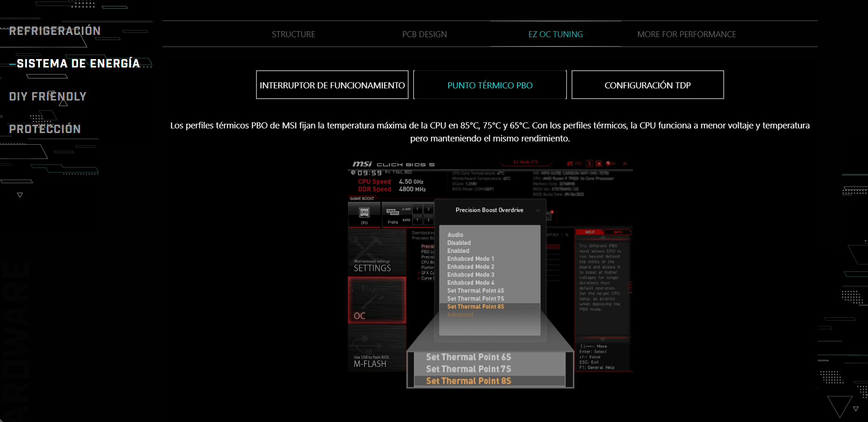Image resolution: width=868 pixels, height=422 pixels.
Task: Open the M-FLASH panel
Action: pos(377,348)
